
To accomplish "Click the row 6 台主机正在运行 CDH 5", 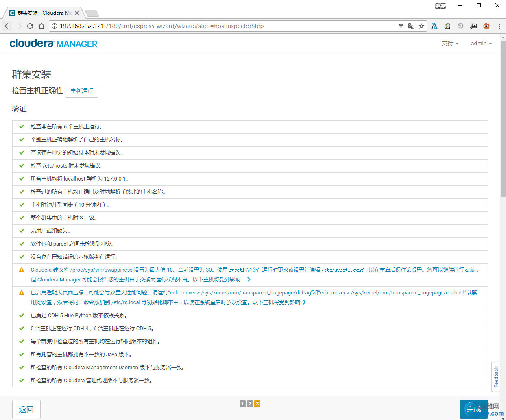I will click(250, 329).
